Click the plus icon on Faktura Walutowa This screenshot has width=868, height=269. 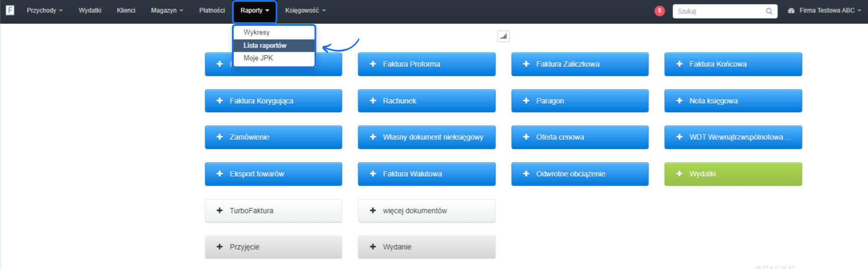coord(373,173)
